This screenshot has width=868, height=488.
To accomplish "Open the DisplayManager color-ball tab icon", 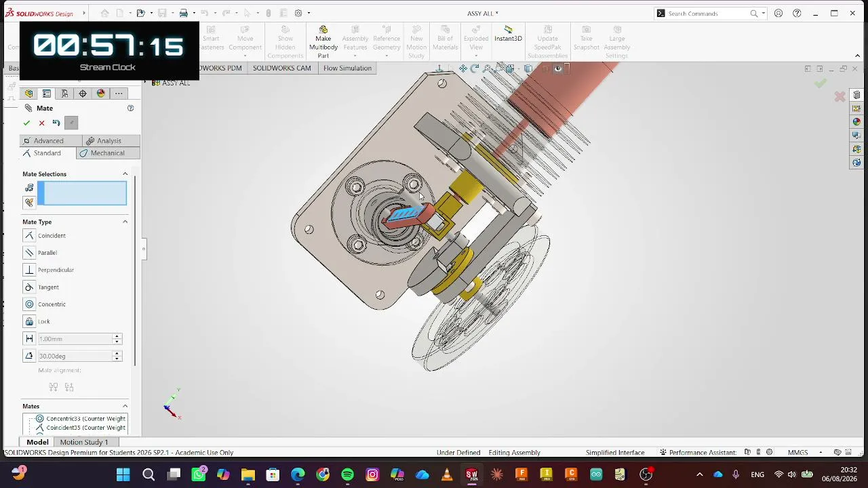I will tap(100, 94).
